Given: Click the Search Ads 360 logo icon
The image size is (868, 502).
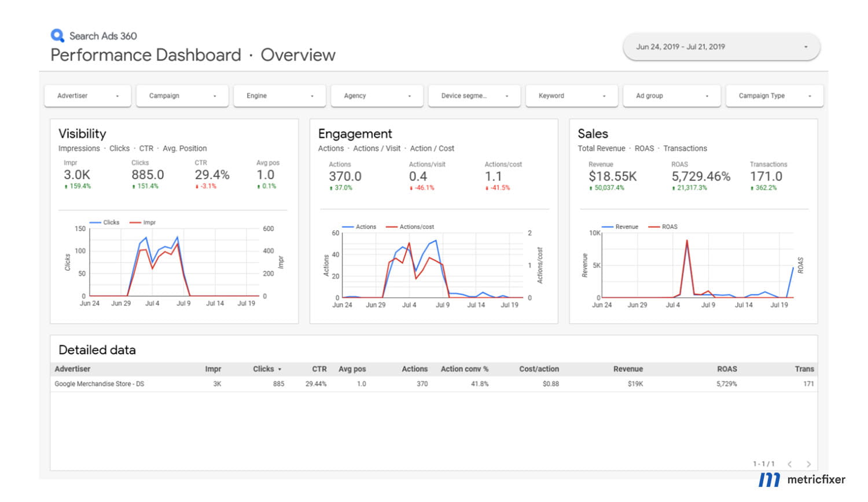Looking at the screenshot, I should [x=57, y=36].
